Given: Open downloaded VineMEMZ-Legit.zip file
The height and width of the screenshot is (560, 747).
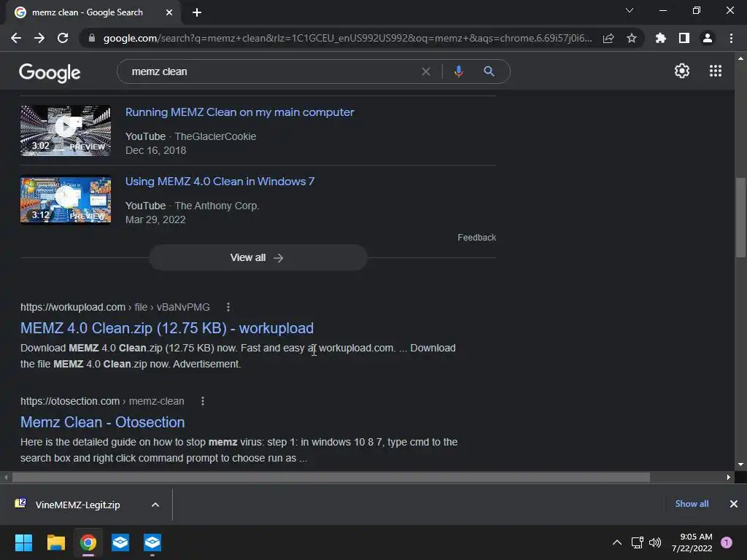Looking at the screenshot, I should [x=76, y=505].
